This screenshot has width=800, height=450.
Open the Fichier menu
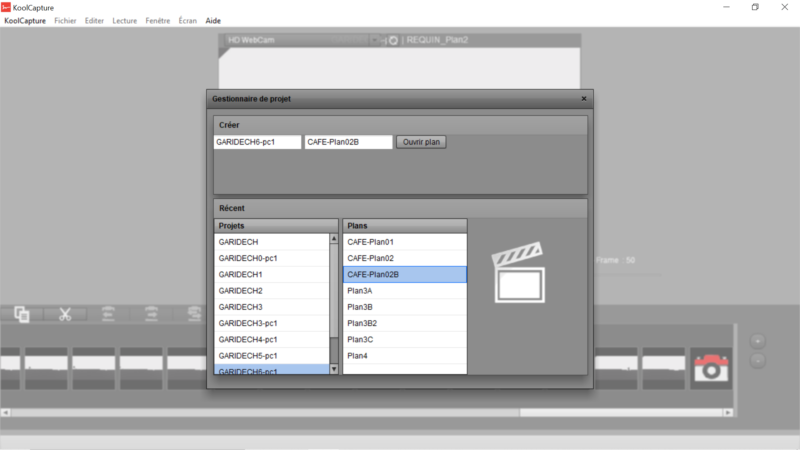click(x=65, y=20)
